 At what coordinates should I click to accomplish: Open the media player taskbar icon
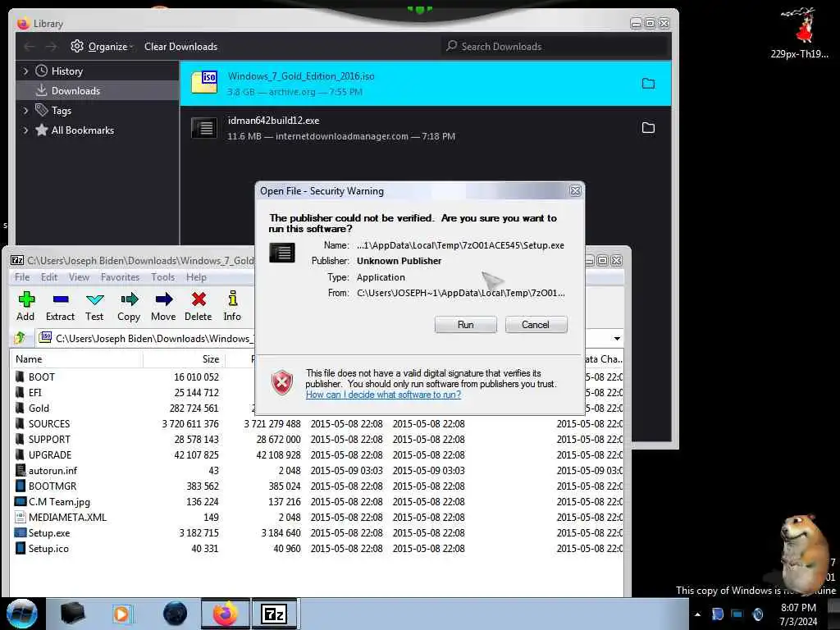coord(122,614)
